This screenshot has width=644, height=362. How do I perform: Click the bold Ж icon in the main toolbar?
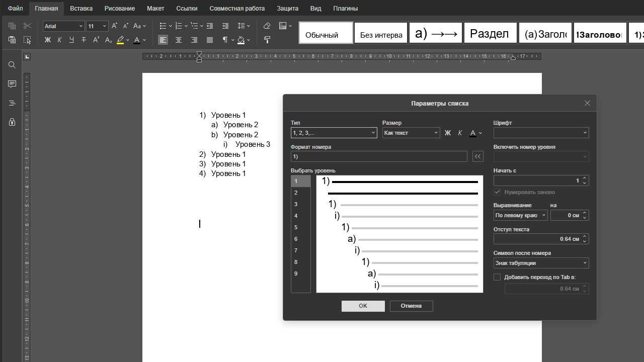(48, 40)
